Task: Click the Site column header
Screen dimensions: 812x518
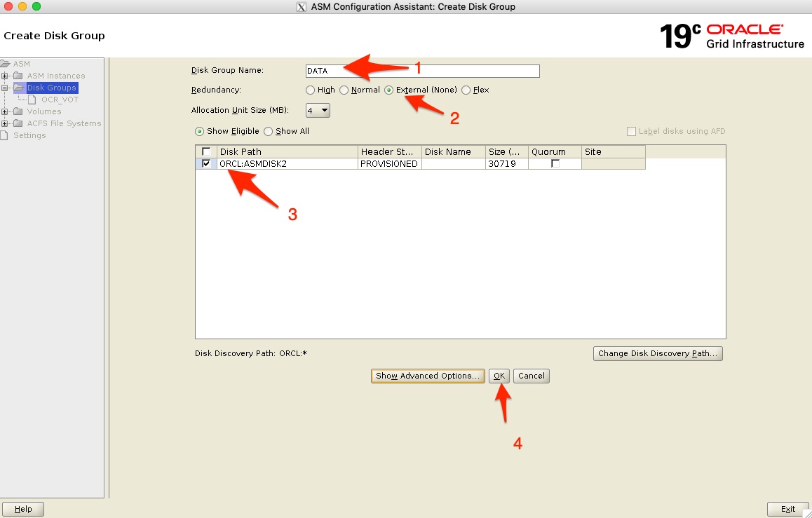Action: tap(613, 151)
